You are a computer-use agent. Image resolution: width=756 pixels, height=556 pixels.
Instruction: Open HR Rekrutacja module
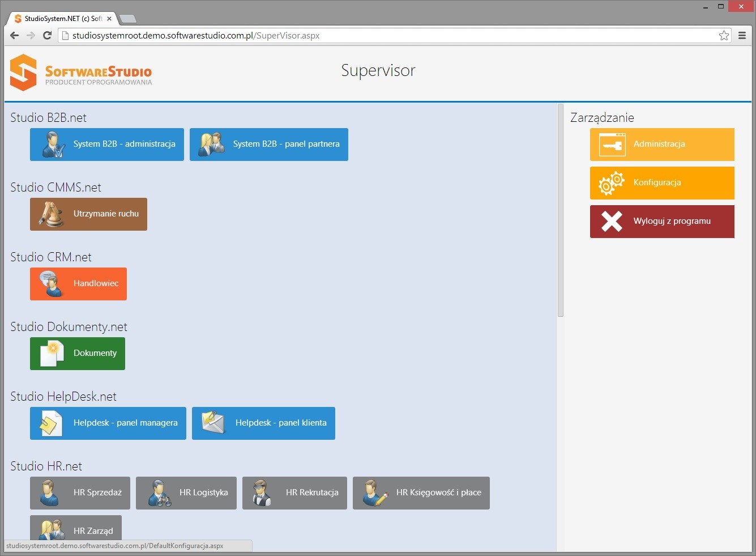294,493
